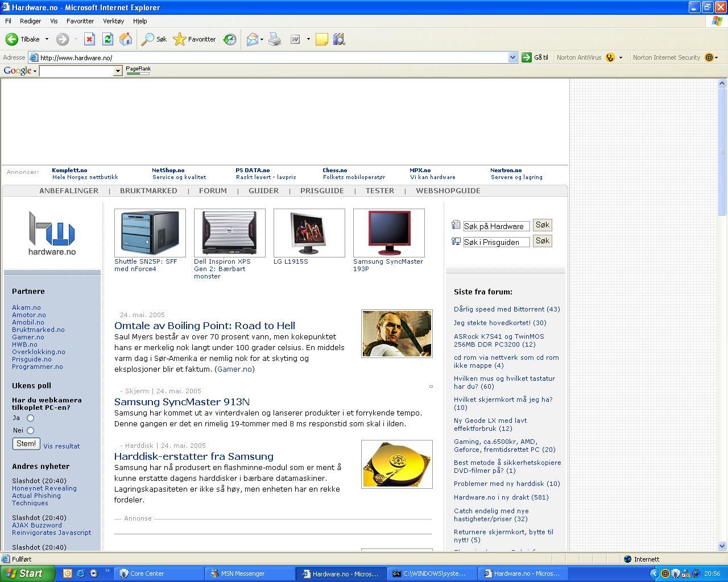Refresh the page using the green arrows icon
728x582 pixels.
coord(107,39)
